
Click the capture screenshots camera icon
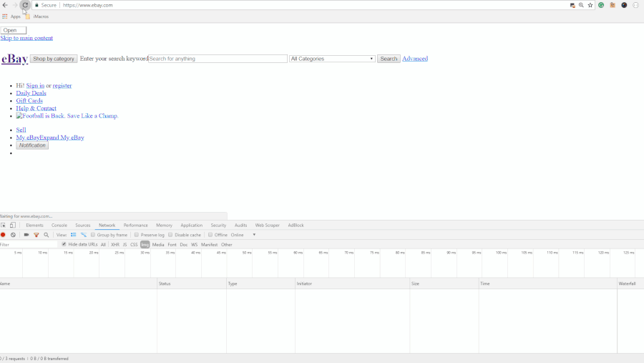pyautogui.click(x=26, y=235)
